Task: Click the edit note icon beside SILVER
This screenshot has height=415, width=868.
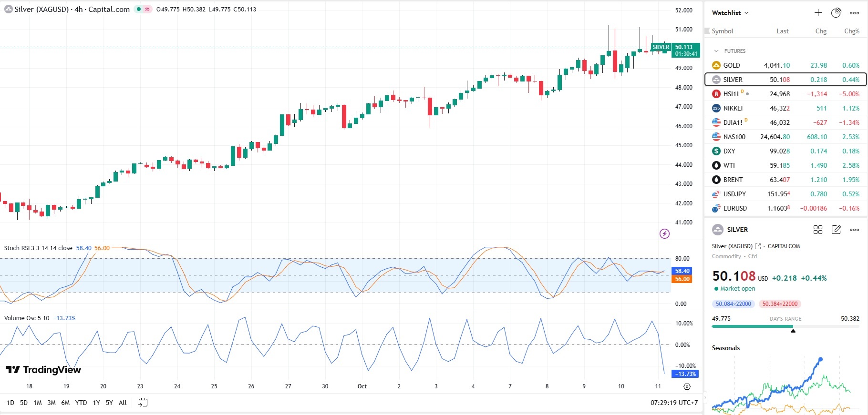Action: pos(836,230)
